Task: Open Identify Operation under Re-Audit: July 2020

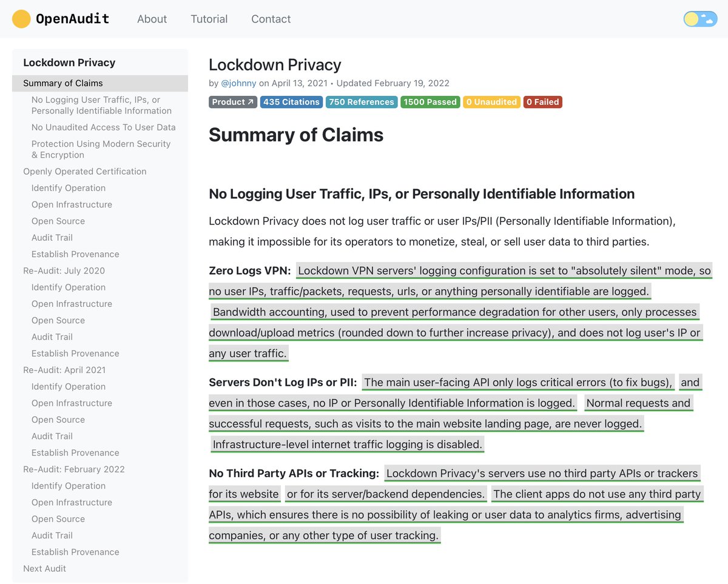Action: 69,287
